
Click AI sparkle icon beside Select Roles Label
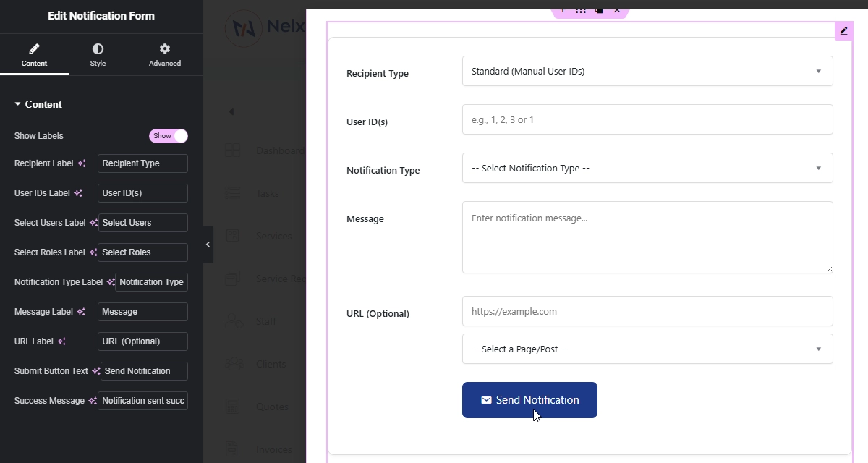tap(93, 252)
